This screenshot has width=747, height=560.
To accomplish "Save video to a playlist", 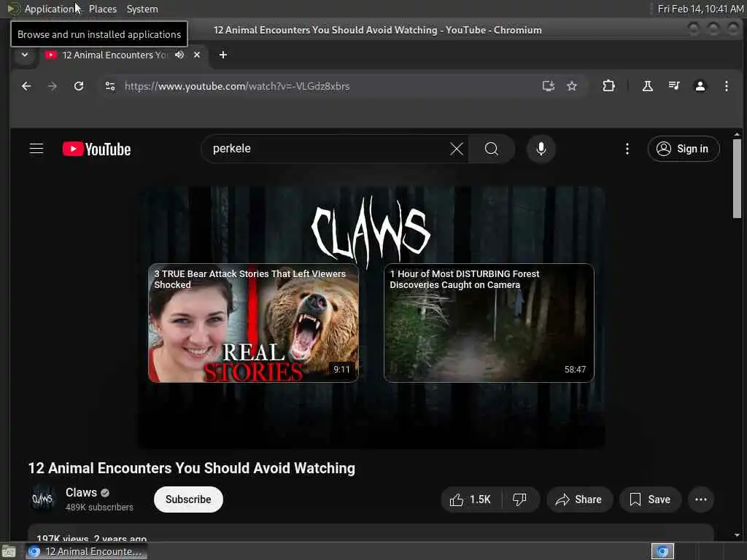I will [650, 499].
